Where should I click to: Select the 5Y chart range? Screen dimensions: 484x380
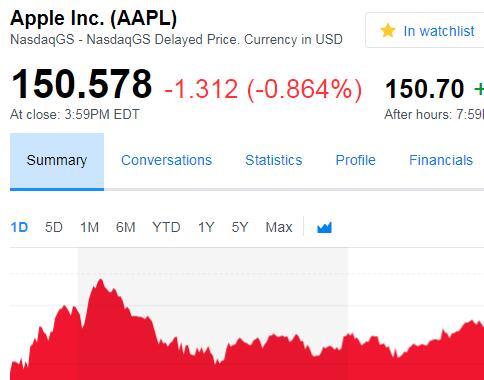coord(240,227)
